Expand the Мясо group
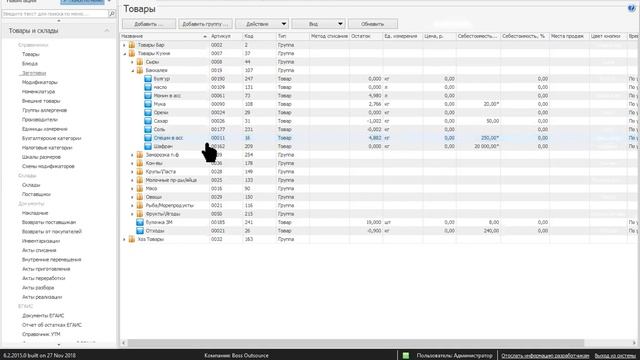Image resolution: width=640 pixels, height=360 pixels. click(x=132, y=189)
